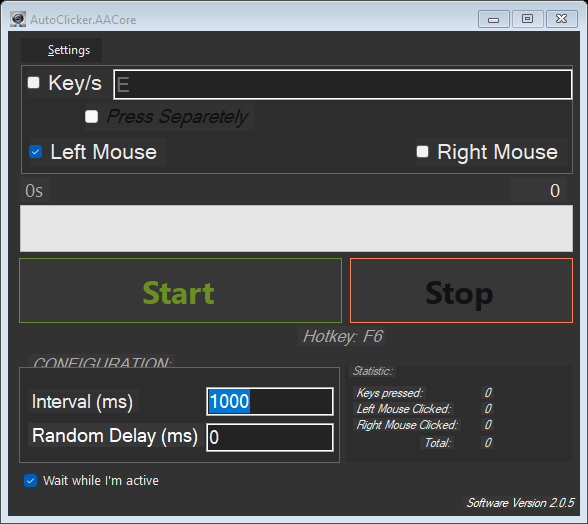Click the AutoClicker app icon in title bar
The image size is (588, 524).
(18, 19)
